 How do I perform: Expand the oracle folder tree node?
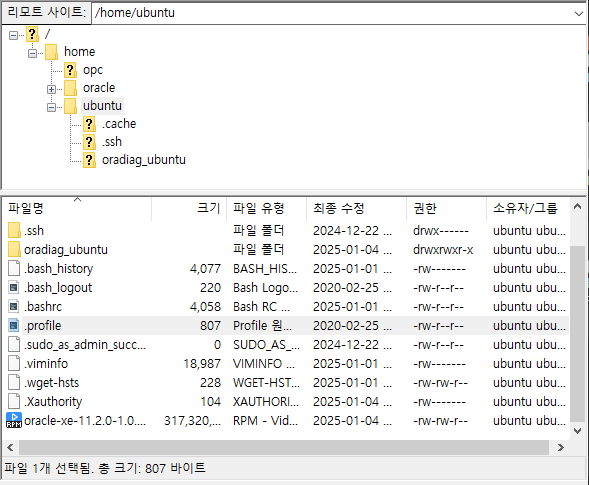tap(51, 89)
